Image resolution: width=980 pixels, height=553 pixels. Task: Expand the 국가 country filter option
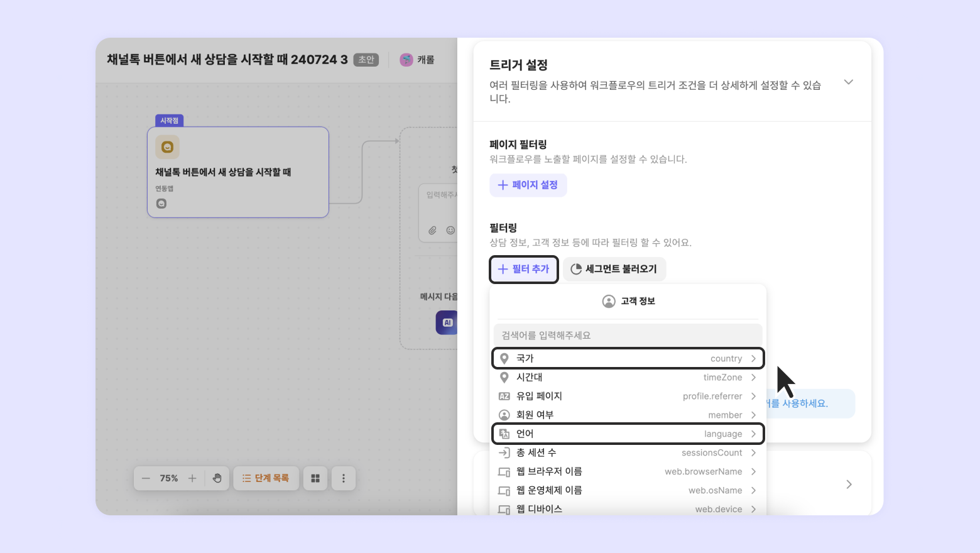628,358
